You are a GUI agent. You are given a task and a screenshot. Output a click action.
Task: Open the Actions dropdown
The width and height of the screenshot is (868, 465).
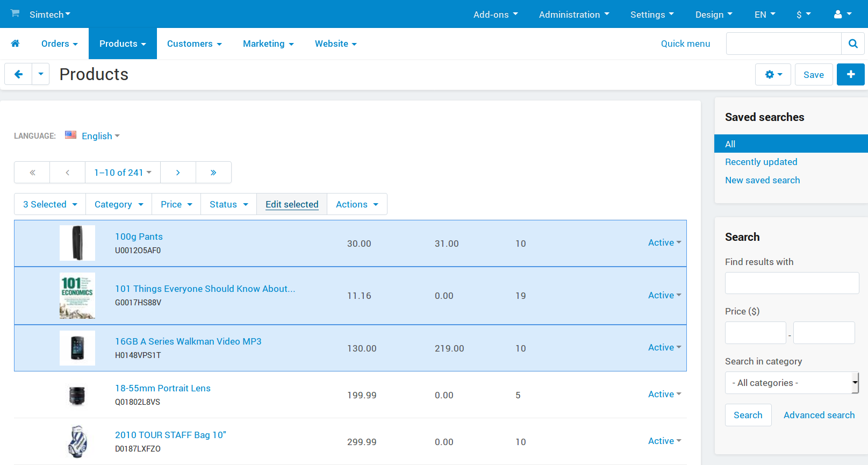click(357, 204)
